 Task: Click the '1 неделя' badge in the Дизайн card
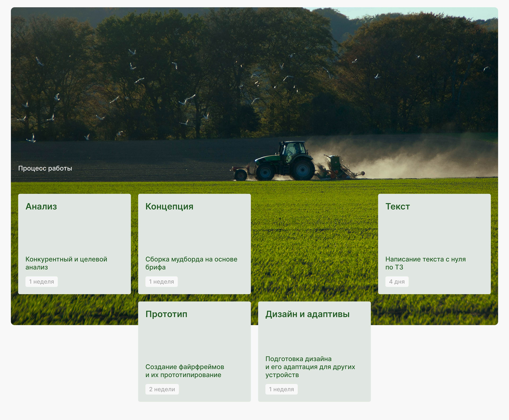click(x=281, y=389)
